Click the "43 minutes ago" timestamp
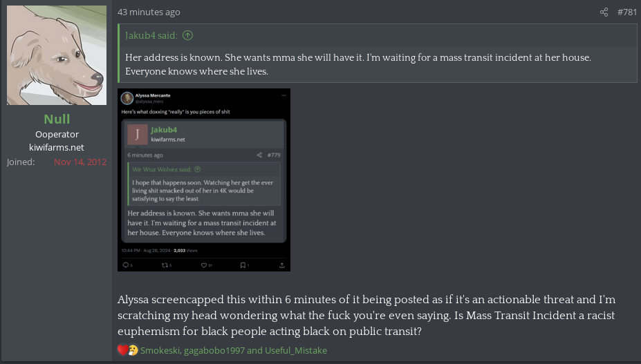Image resolution: width=641 pixels, height=364 pixels. pos(149,12)
